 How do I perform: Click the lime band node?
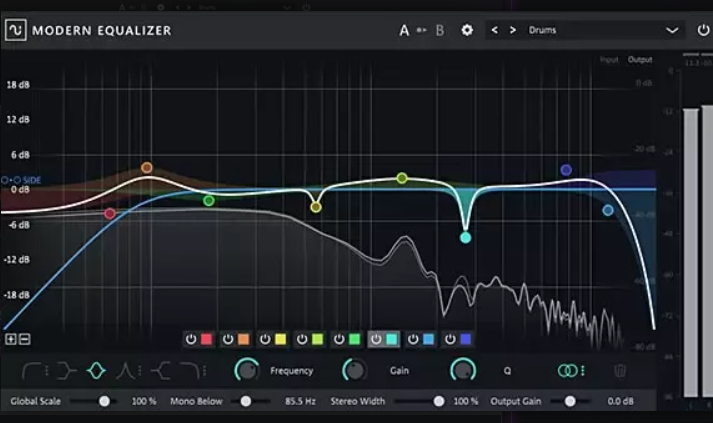click(402, 178)
